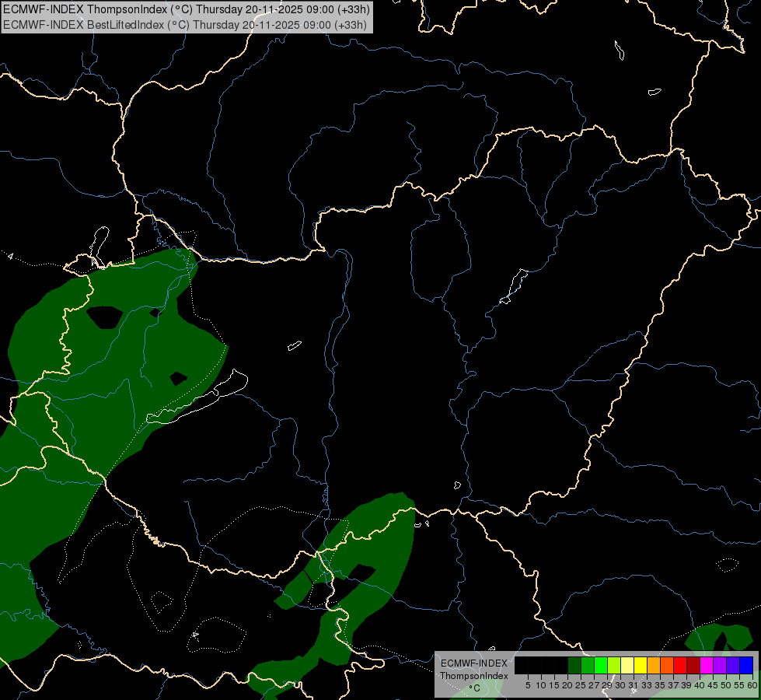Select the dark green 20–25 legend swatch

574,665
